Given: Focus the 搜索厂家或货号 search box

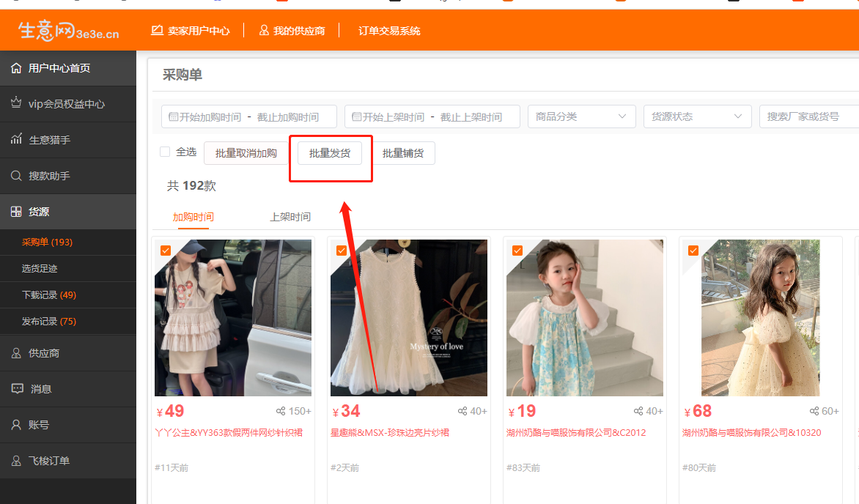Looking at the screenshot, I should 809,116.
